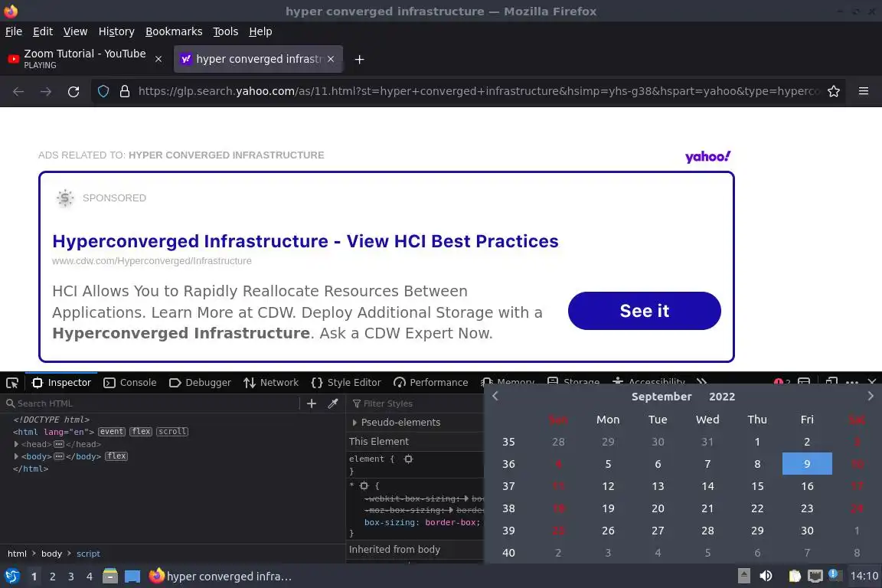
Task: Click the update notification tray icon
Action: [x=835, y=575]
